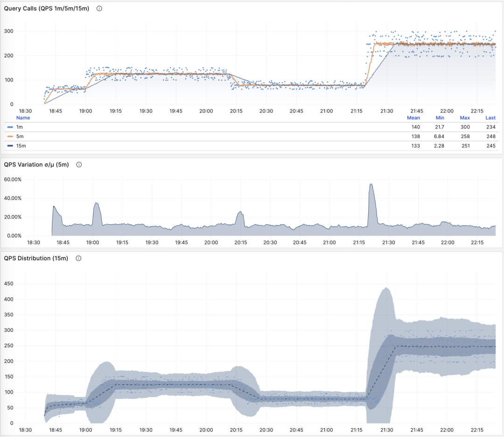Open the QPS Distribution panel title menu
Image resolution: width=504 pixels, height=437 pixels.
[x=36, y=258]
